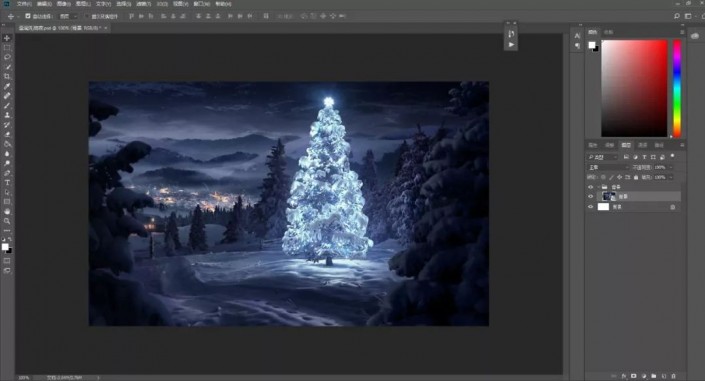Hide the layer group via its eye icon
Image resolution: width=705 pixels, height=381 pixels.
point(590,187)
